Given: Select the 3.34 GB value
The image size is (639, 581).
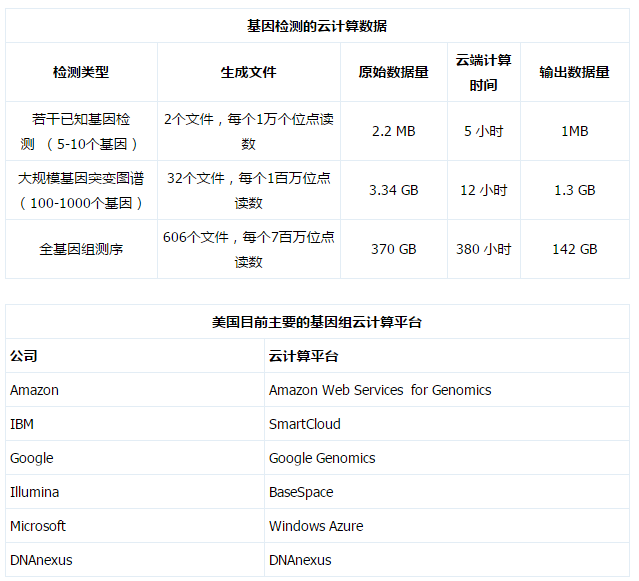Looking at the screenshot, I should [x=394, y=190].
